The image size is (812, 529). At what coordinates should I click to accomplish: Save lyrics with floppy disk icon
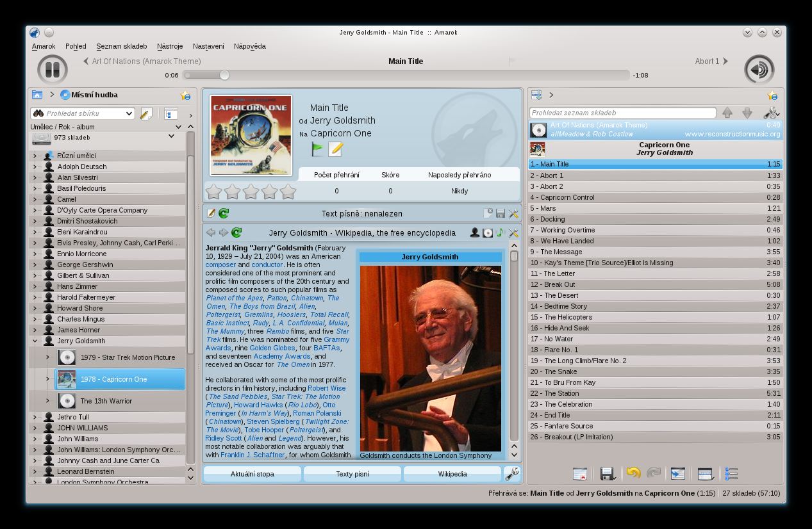pos(501,213)
